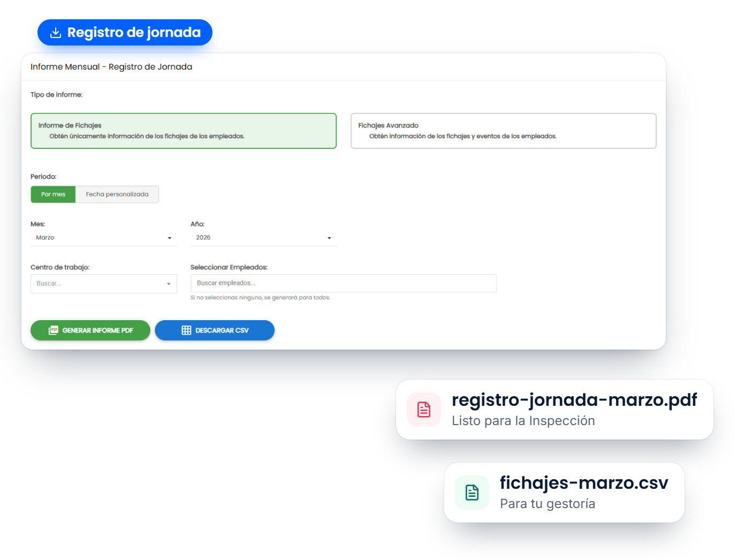Expand the Centro de trabajo search dropdown

[x=103, y=284]
